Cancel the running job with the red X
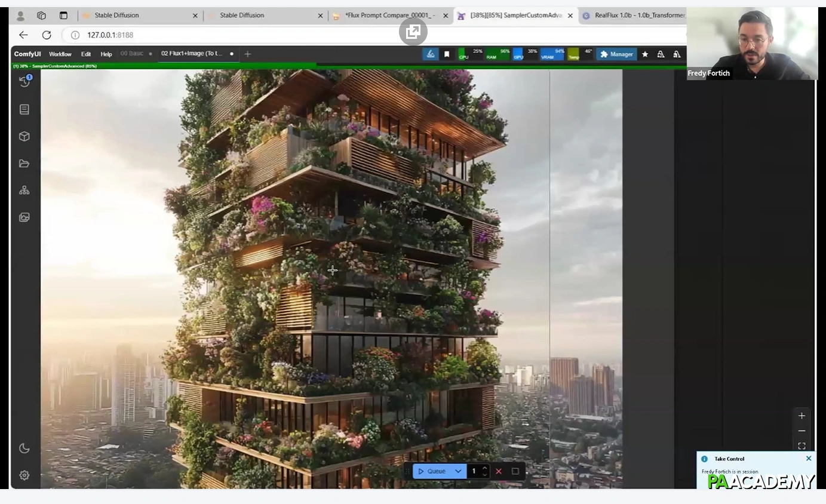 [x=499, y=471]
